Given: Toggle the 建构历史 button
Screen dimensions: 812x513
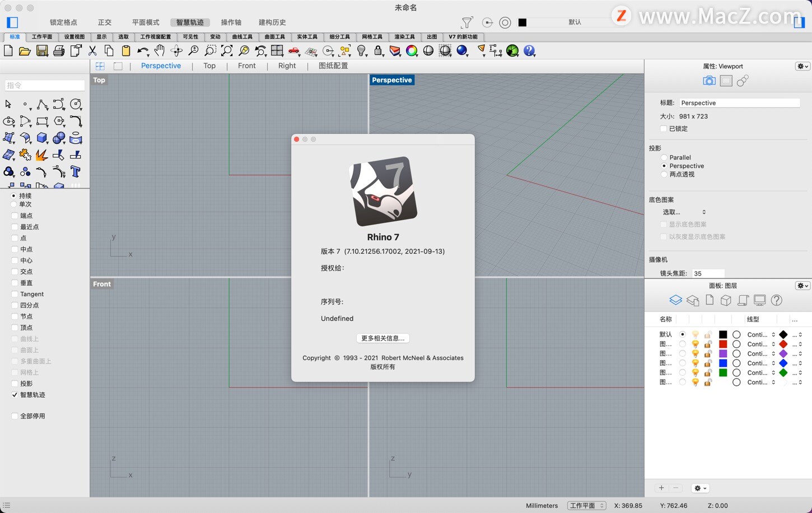Looking at the screenshot, I should point(272,22).
